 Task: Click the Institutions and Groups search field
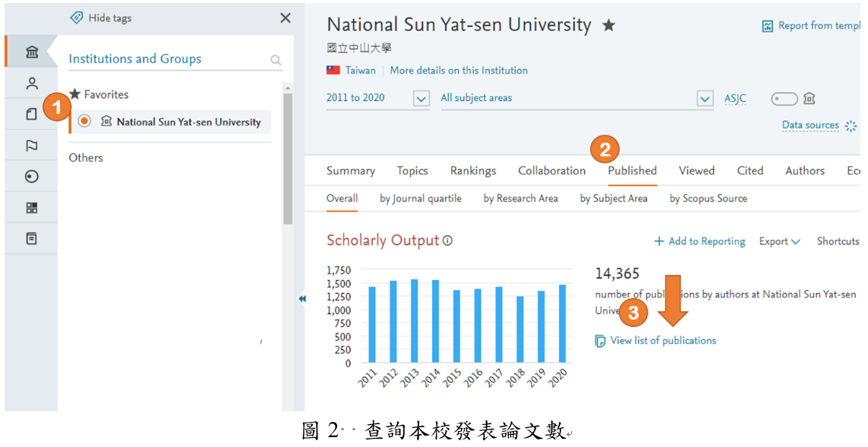(175, 59)
